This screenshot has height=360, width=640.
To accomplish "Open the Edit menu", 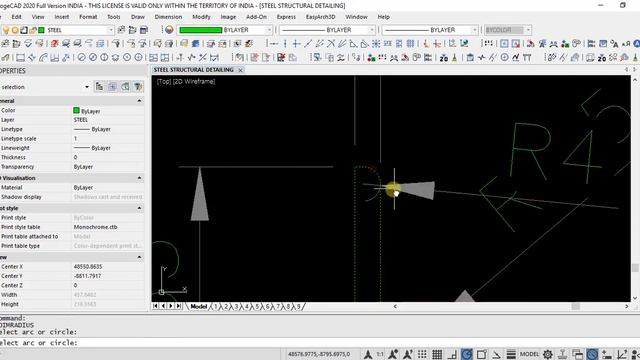I will point(16,17).
